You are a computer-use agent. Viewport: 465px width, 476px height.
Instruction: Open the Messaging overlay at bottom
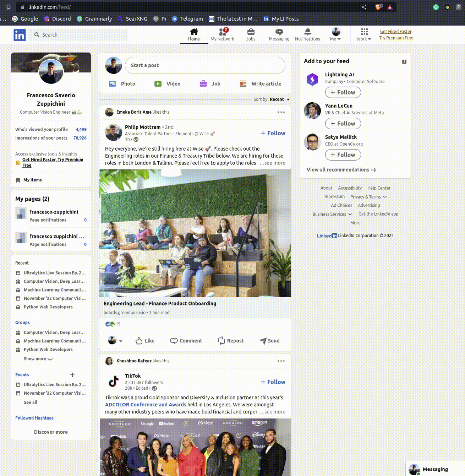pos(435,469)
